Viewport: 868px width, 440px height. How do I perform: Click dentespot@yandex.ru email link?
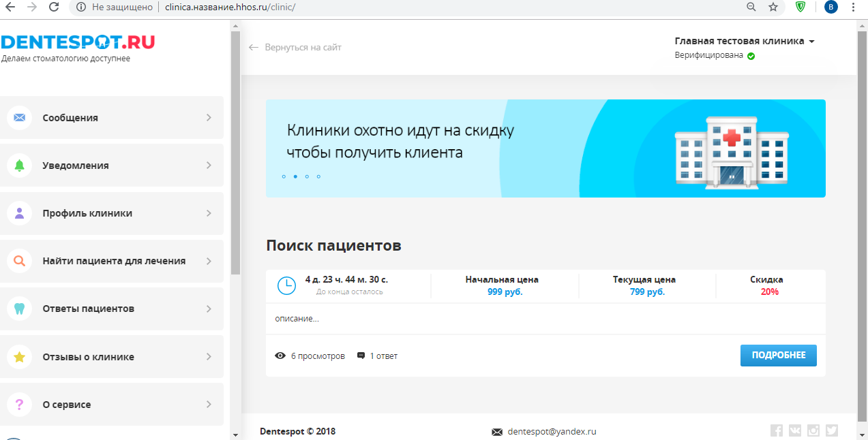point(552,432)
